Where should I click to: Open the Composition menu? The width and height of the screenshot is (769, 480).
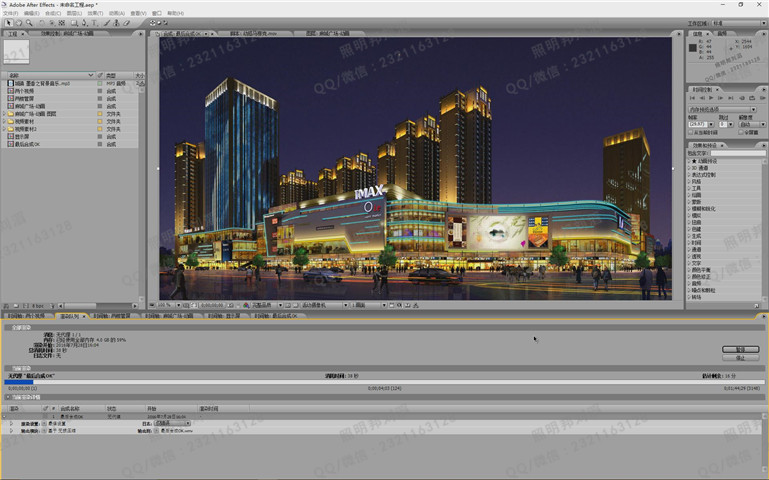(53, 13)
